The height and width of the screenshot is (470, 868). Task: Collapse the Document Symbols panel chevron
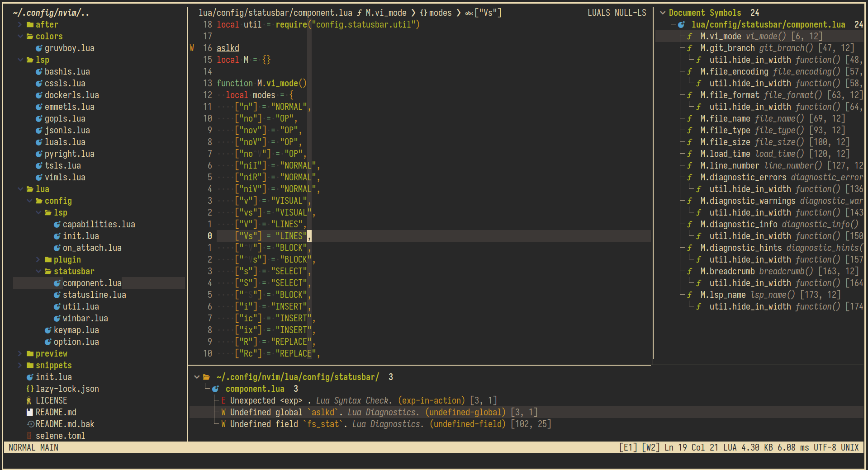point(663,13)
